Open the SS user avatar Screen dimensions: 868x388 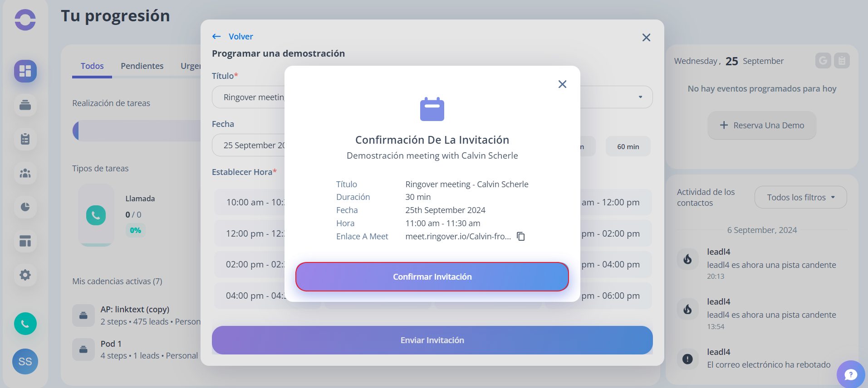25,361
